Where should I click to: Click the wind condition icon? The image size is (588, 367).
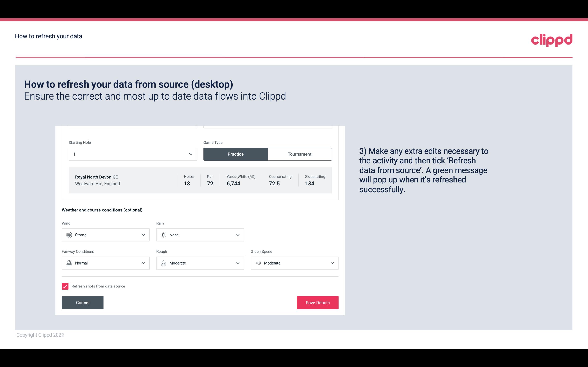[69, 235]
